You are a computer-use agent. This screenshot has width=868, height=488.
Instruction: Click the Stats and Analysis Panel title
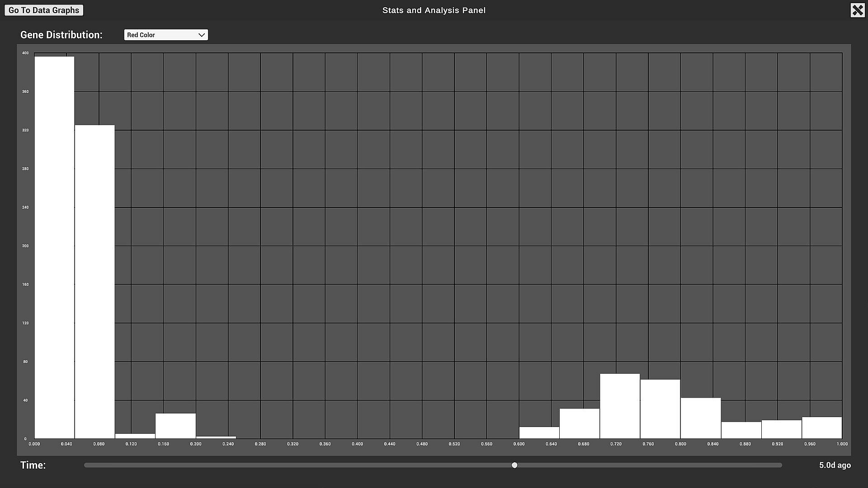(434, 10)
